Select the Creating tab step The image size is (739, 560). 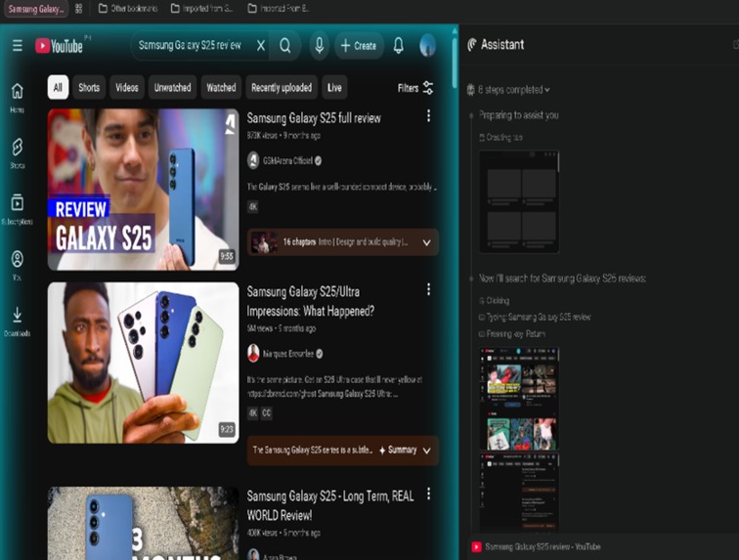(500, 137)
